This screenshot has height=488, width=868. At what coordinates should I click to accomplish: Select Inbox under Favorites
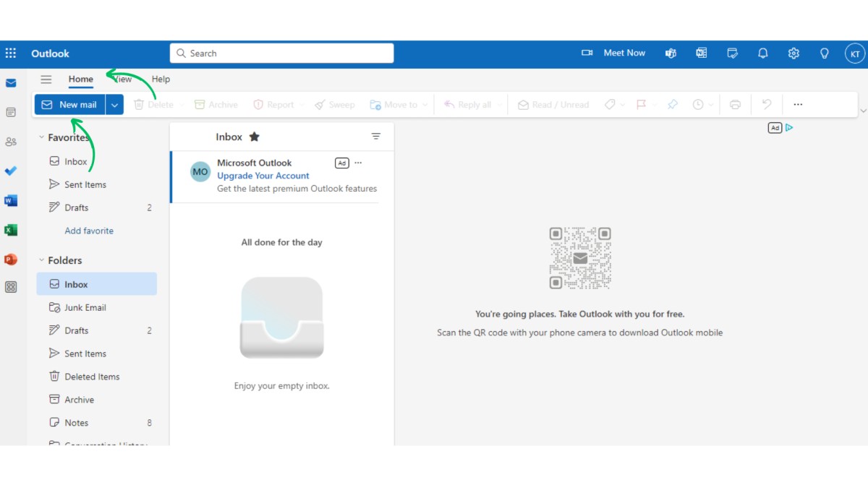97,162
